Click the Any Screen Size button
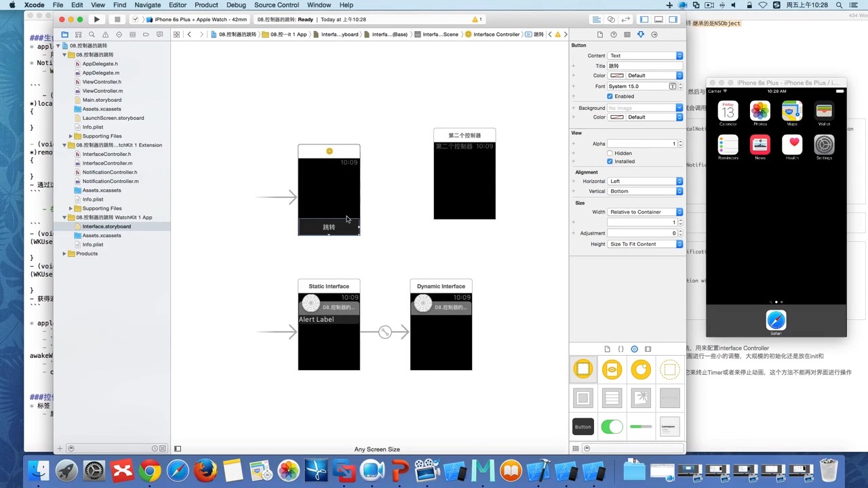 pos(377,449)
